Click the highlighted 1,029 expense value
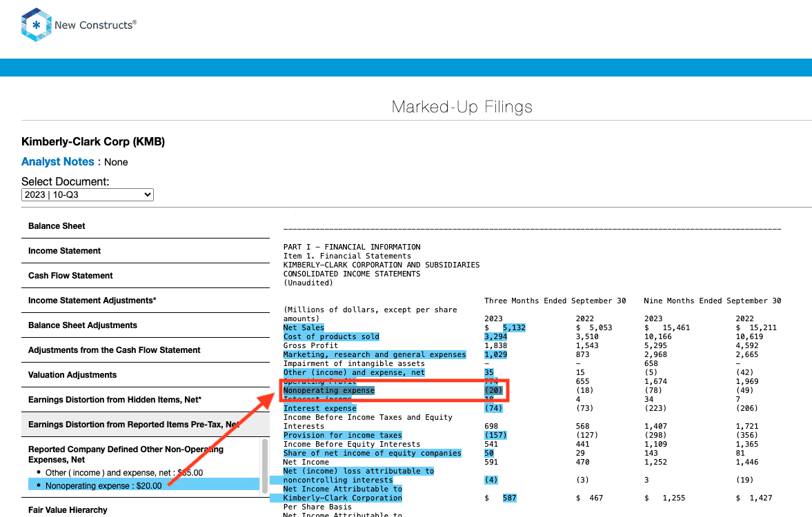The height and width of the screenshot is (517, 812). [495, 354]
